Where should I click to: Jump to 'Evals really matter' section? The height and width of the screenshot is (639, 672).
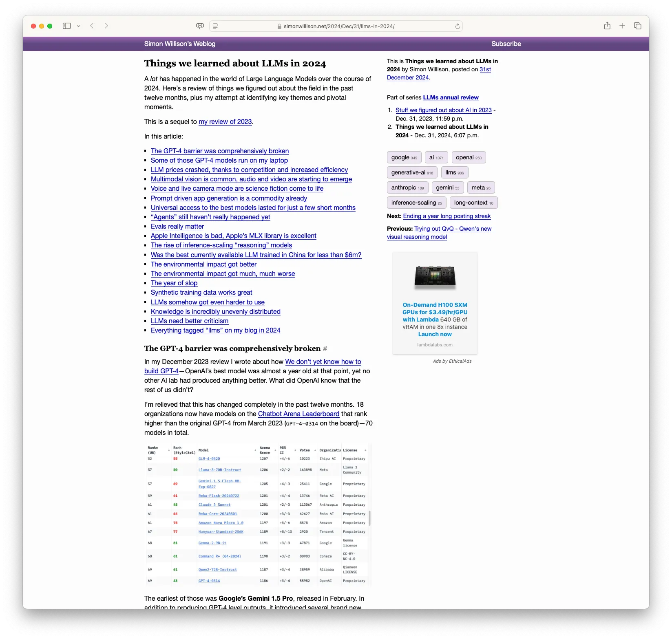click(177, 226)
